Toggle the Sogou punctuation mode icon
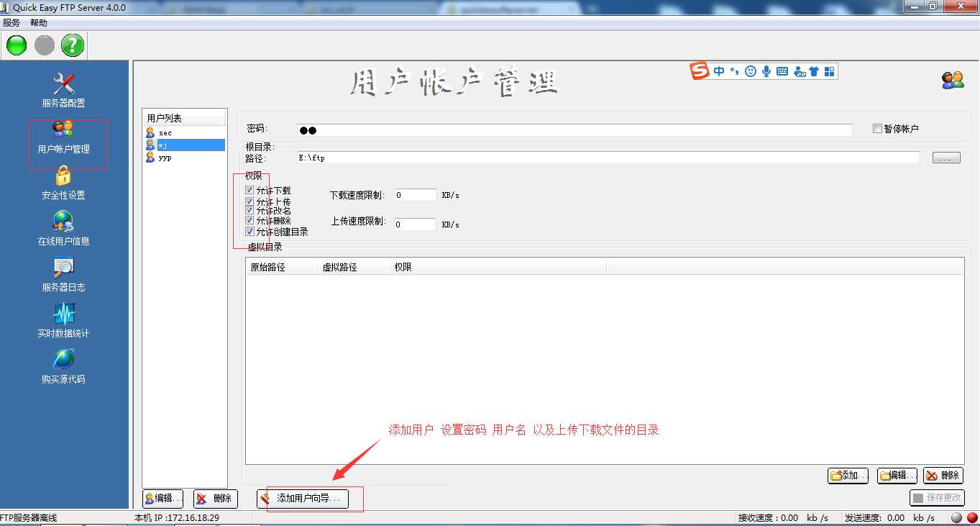 click(734, 71)
